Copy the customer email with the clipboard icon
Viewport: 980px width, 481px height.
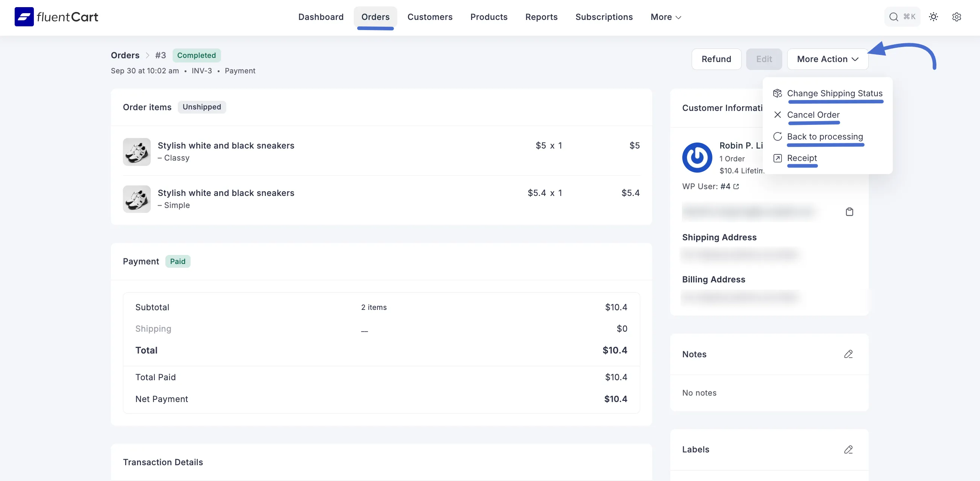[x=850, y=212]
